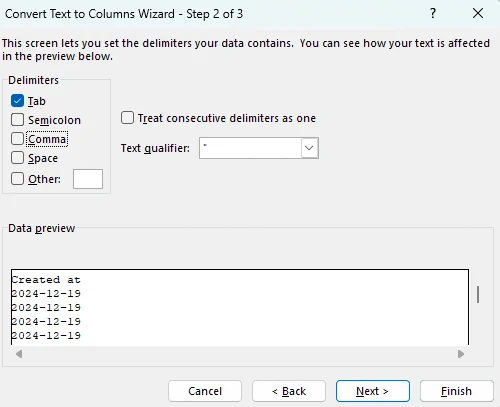
Task: Toggle Treat consecutive delimiters as one
Action: (127, 118)
